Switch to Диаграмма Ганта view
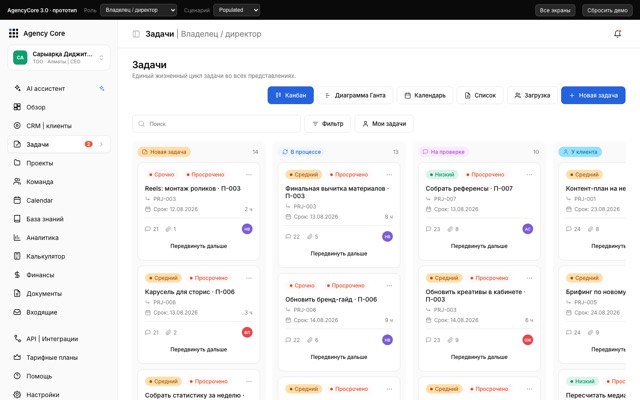Image resolution: width=640 pixels, height=400 pixels. click(355, 95)
